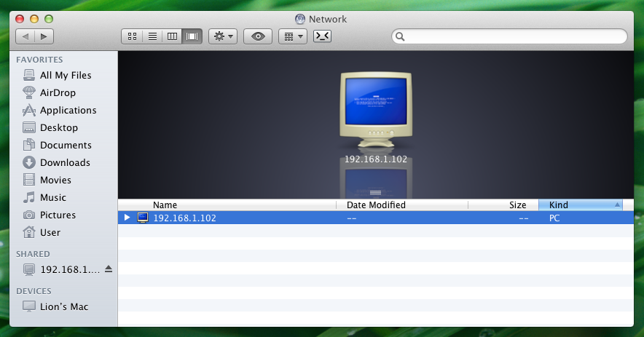
Task: Select 192.168.1.102 row name text
Action: 184,218
